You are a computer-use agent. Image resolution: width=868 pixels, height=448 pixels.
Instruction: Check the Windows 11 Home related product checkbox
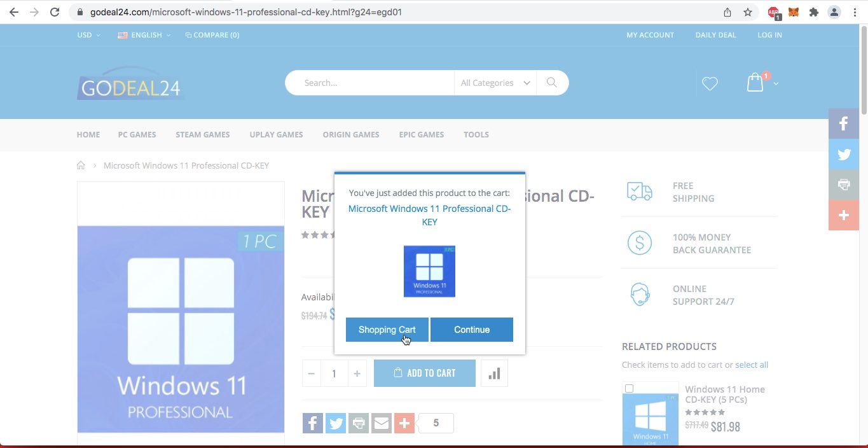pos(629,388)
